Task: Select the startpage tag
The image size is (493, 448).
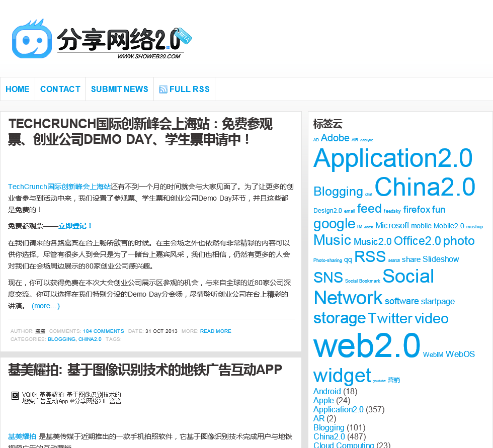Action: (438, 301)
